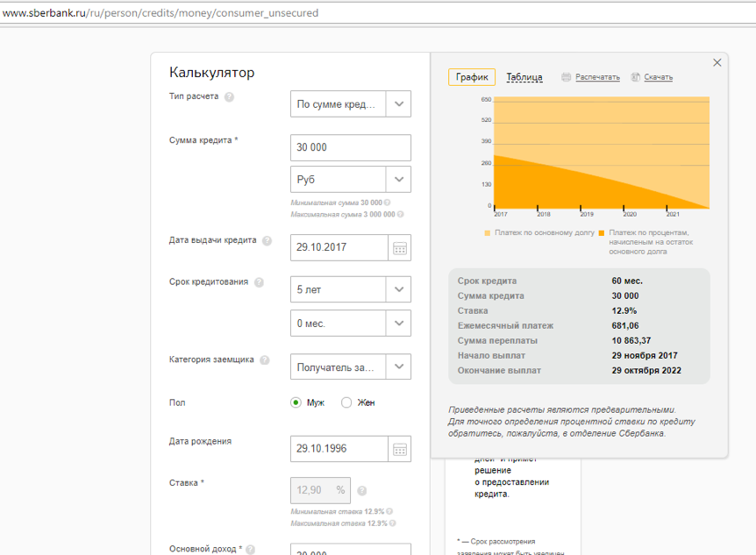
Task: Click the Распечатать link
Action: coord(597,77)
